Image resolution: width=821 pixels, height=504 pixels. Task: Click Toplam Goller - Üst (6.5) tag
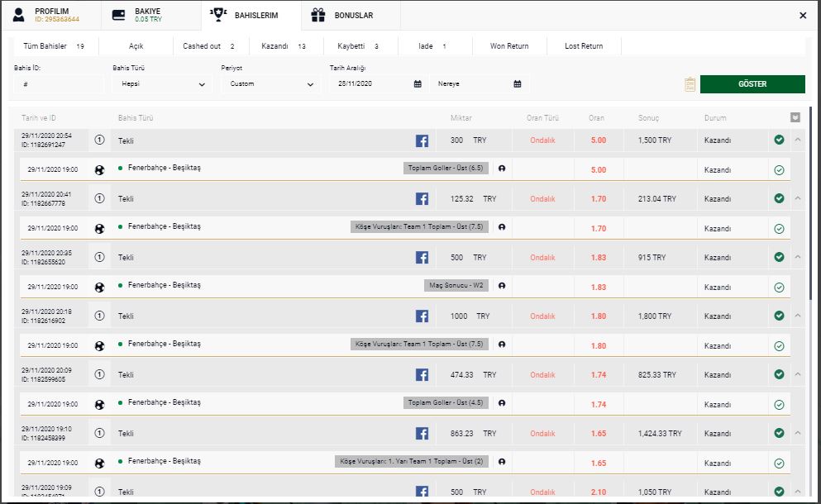coord(446,168)
